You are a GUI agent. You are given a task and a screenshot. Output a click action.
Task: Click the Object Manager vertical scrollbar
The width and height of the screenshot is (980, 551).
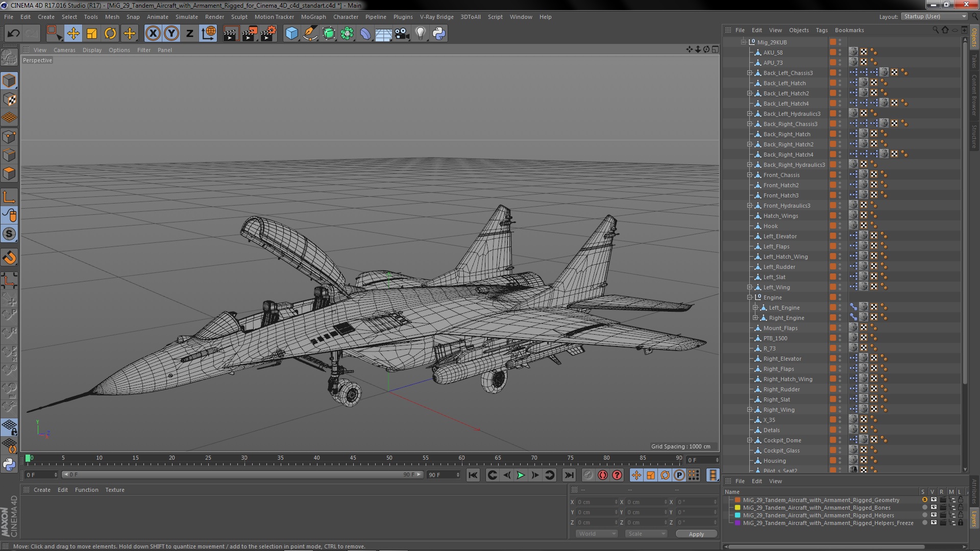pos(965,214)
